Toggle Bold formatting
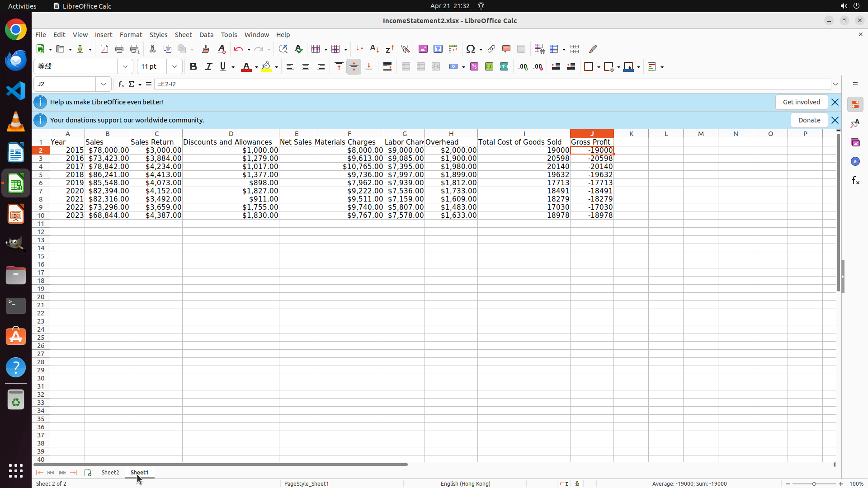Viewport: 868px width, 488px height. coord(193,67)
